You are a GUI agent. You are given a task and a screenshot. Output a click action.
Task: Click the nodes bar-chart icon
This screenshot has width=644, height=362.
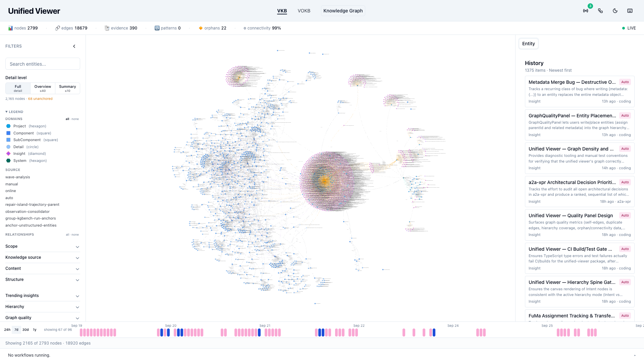point(10,28)
